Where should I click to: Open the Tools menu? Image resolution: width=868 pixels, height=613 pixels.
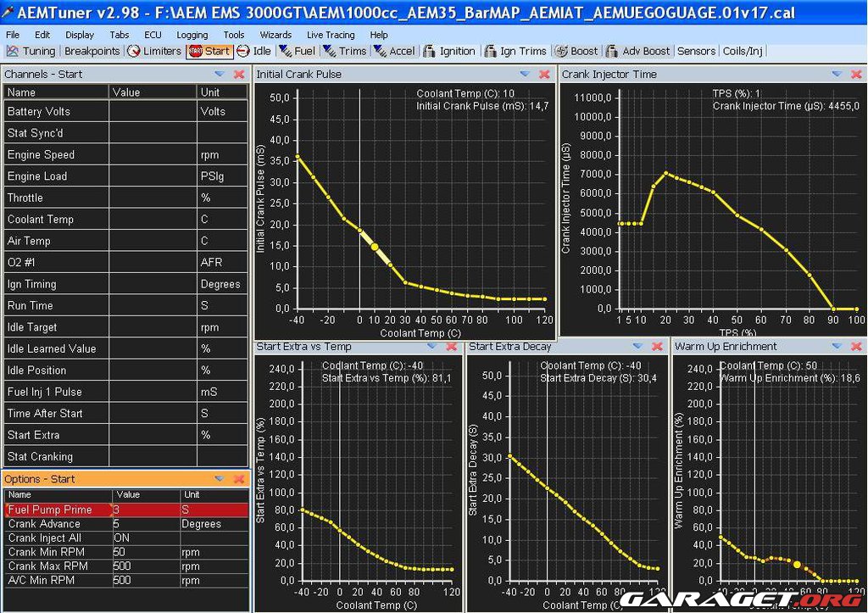[x=234, y=35]
